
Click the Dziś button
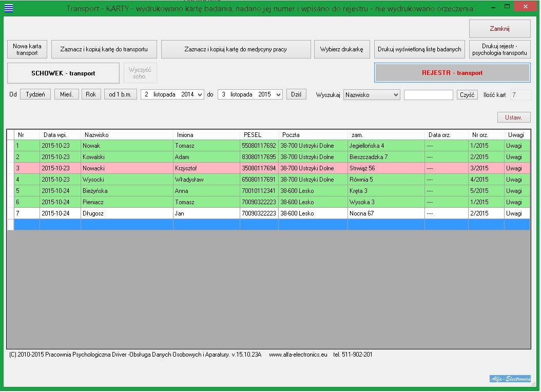(x=296, y=94)
